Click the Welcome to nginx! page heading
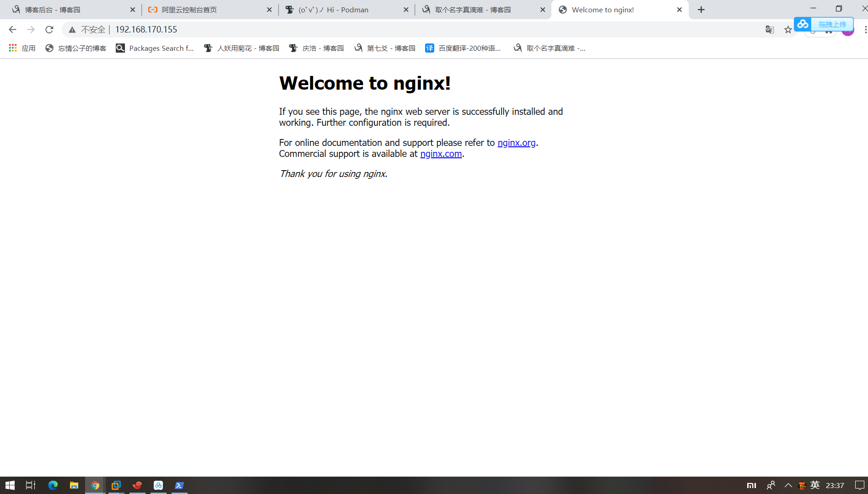 pos(365,83)
